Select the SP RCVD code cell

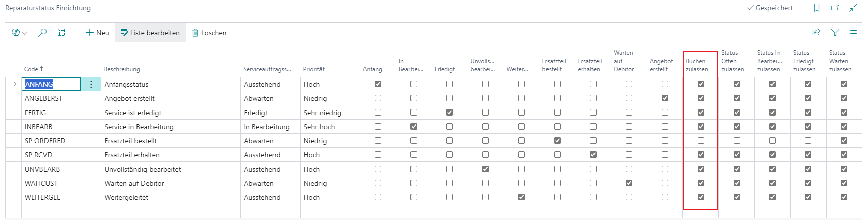[51, 155]
